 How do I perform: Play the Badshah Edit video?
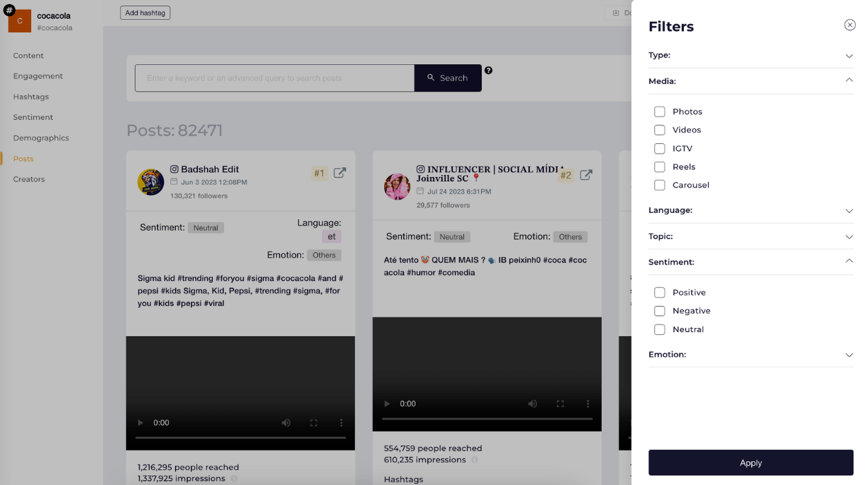pos(141,422)
